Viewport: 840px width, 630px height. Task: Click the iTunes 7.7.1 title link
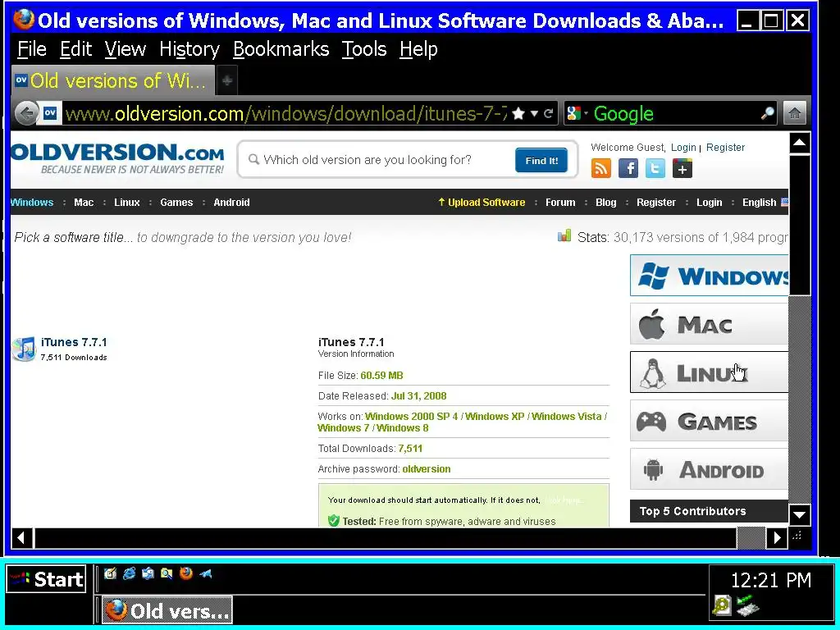[x=74, y=342]
